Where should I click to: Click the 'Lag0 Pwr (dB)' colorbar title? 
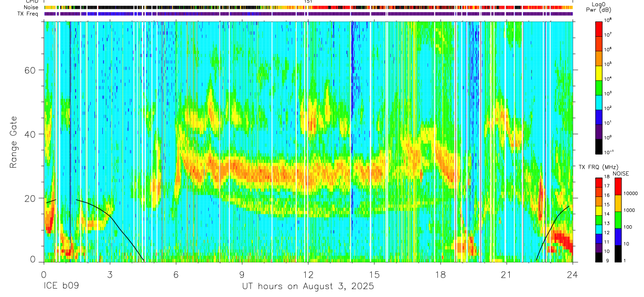point(599,7)
